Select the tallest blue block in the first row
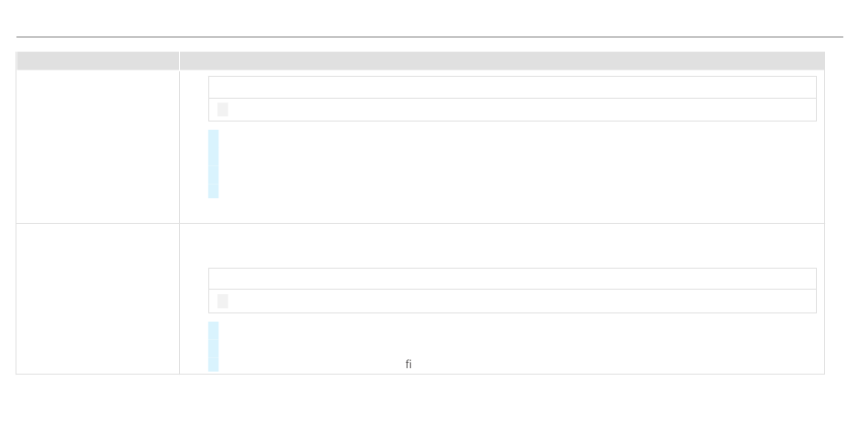 click(x=213, y=147)
